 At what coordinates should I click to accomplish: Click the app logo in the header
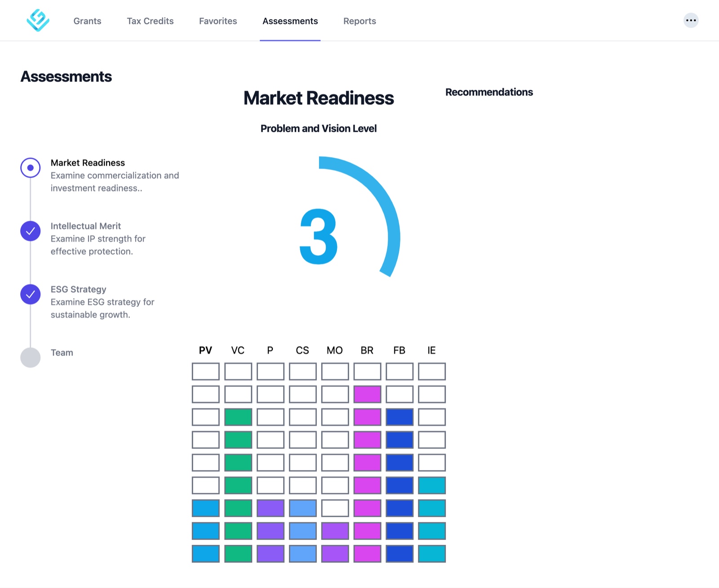(x=38, y=21)
